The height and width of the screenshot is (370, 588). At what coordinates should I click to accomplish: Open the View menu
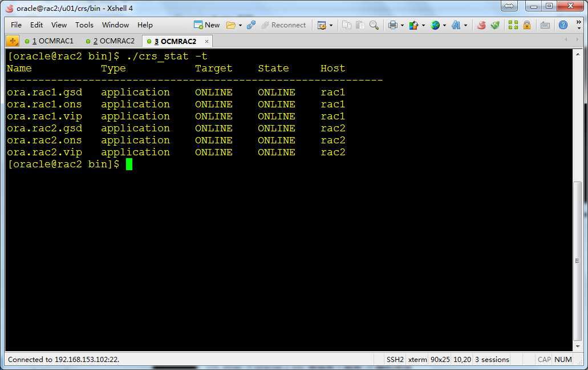[59, 25]
